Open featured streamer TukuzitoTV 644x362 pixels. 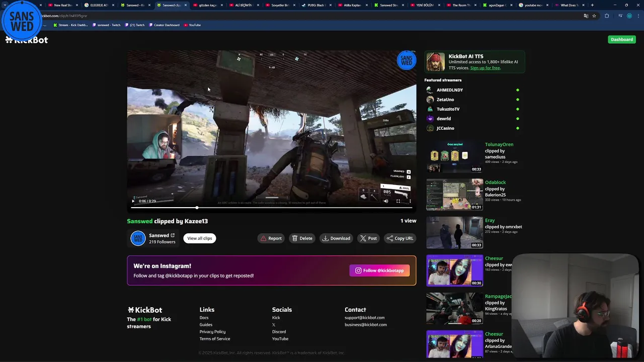(448, 109)
